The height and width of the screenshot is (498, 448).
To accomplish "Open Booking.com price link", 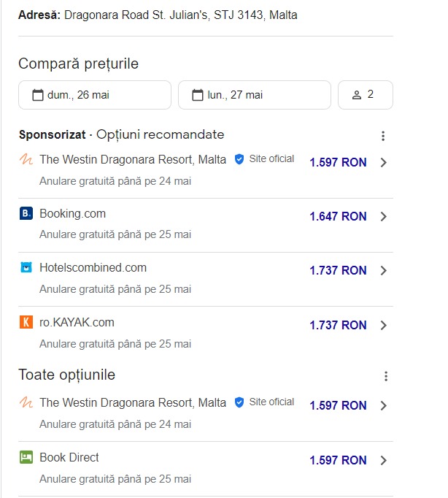I will pos(338,217).
